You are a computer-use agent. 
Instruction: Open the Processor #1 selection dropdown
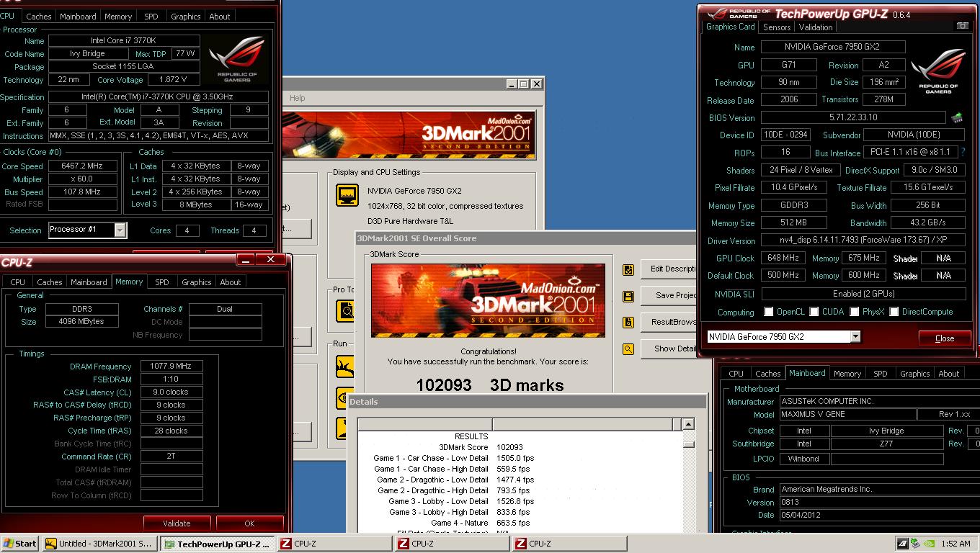coord(120,230)
